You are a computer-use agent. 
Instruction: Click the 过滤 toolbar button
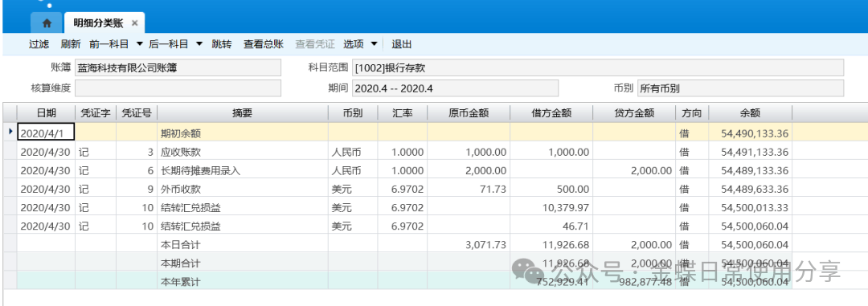(39, 44)
